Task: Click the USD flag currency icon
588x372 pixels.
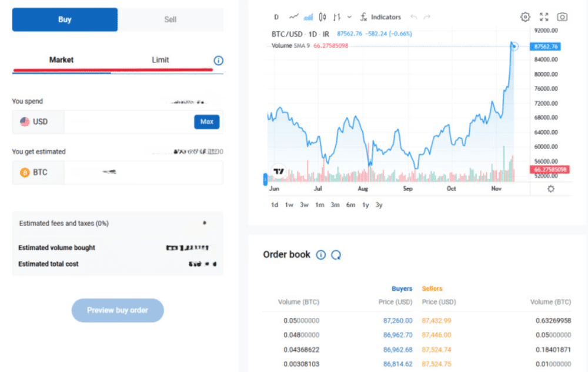Action: [25, 122]
